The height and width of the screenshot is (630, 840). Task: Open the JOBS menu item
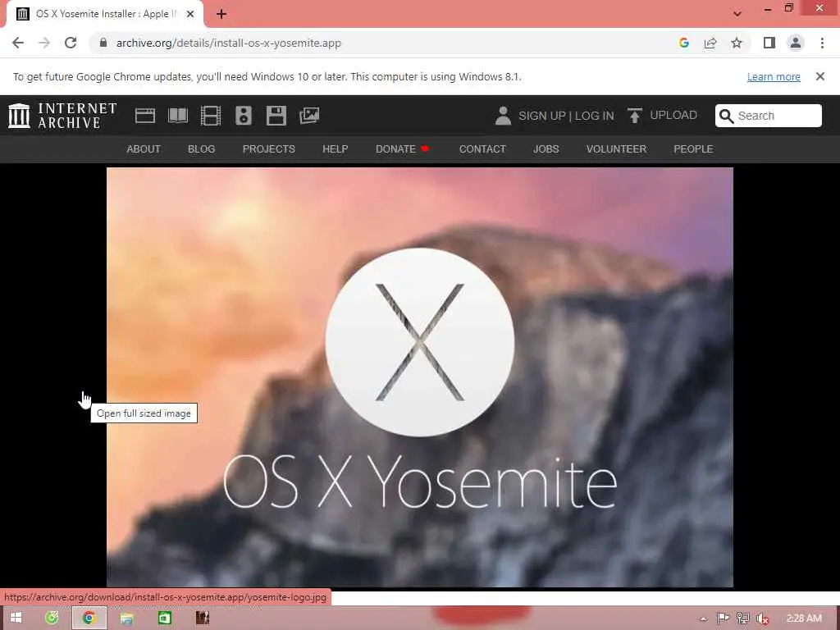(546, 149)
